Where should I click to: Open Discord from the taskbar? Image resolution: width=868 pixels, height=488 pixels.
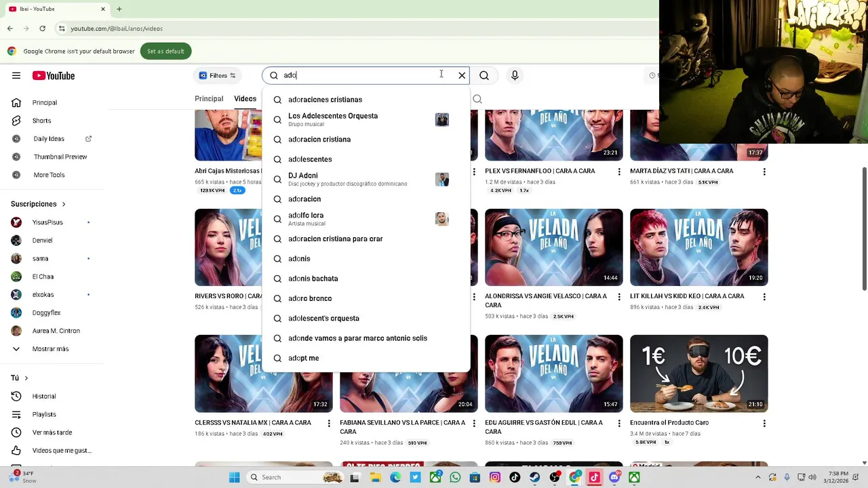coord(614,477)
